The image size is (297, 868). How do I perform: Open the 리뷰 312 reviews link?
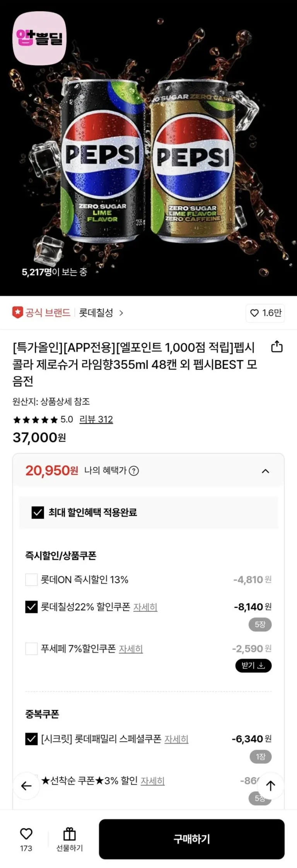[96, 419]
